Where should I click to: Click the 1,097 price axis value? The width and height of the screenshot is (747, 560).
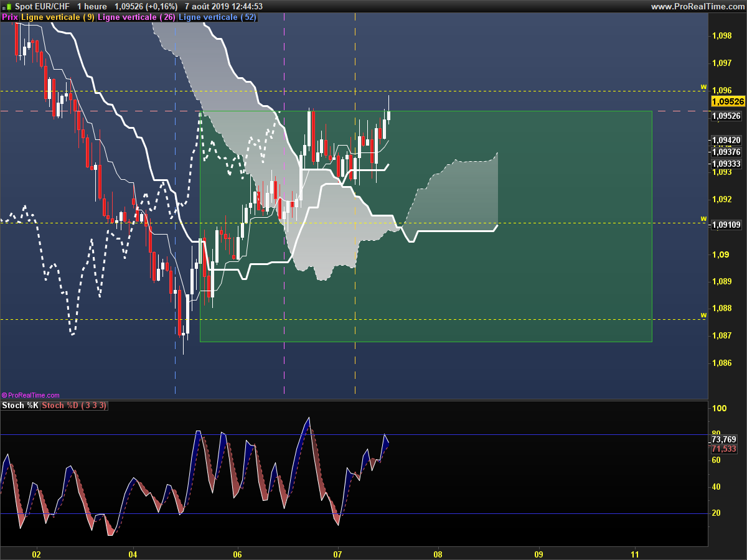pos(722,63)
